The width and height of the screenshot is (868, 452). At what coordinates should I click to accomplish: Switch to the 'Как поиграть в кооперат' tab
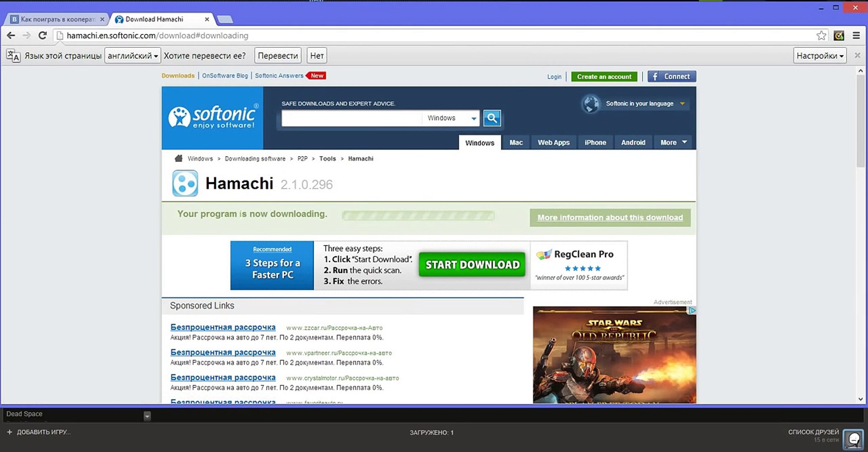click(x=57, y=19)
